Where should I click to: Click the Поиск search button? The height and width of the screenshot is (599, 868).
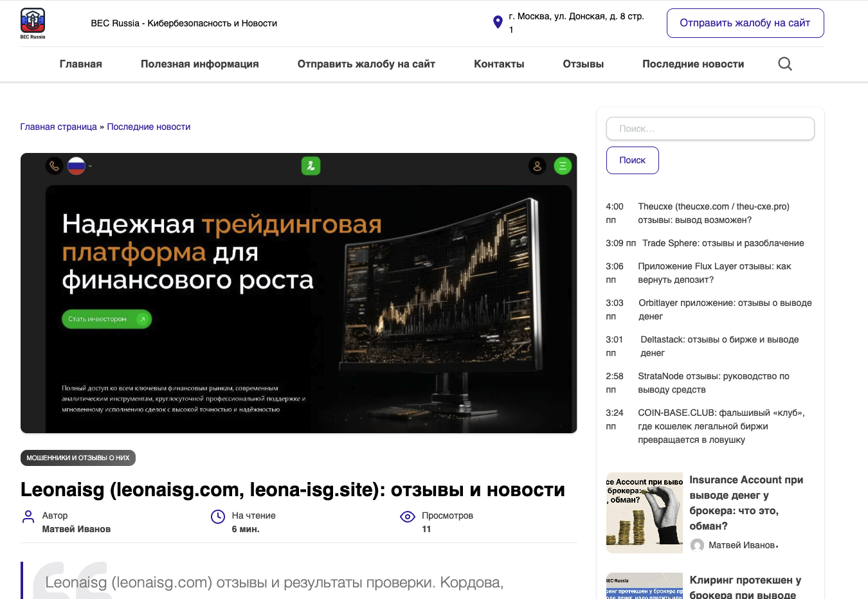tap(633, 160)
